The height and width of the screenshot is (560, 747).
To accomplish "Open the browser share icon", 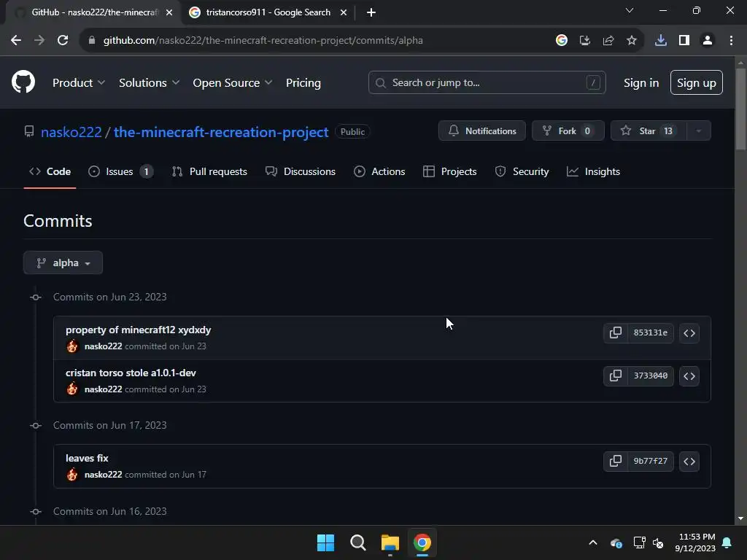I will click(x=608, y=41).
